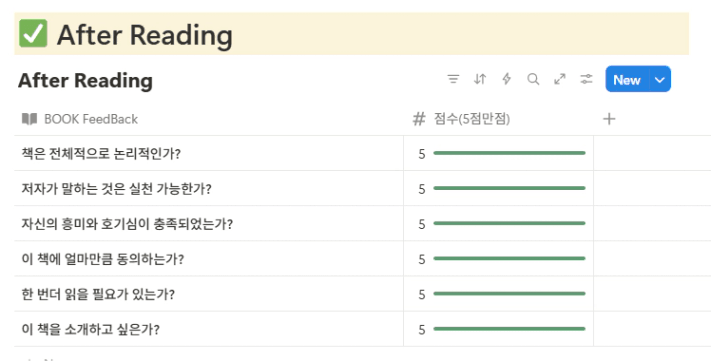Click the New button
The image size is (711, 361).
627,79
